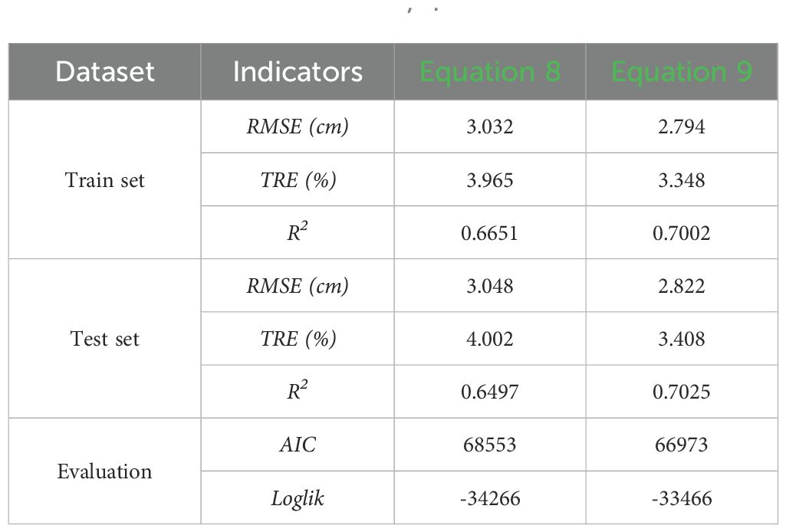
Task: Click the Loglik indicator cell
Action: 298,498
